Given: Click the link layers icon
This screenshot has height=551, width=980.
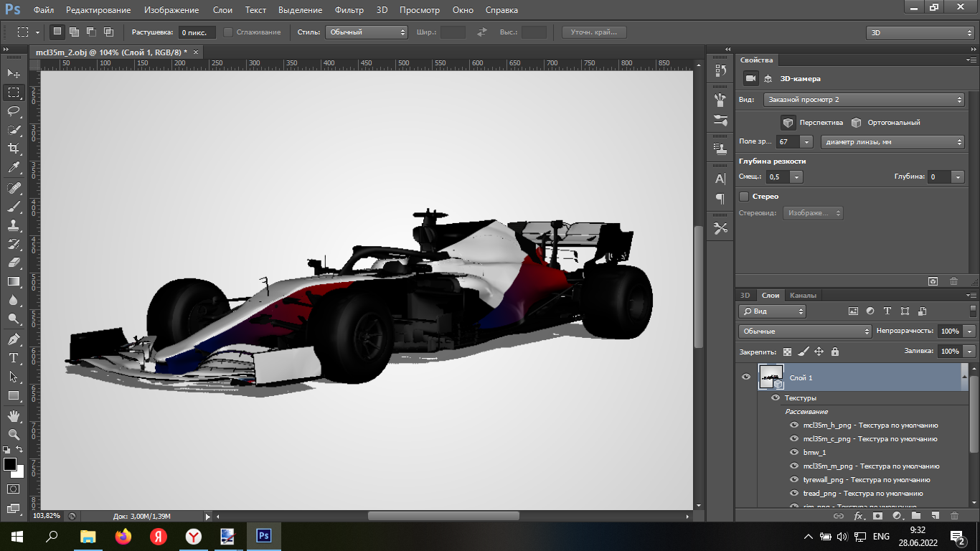Looking at the screenshot, I should point(839,516).
